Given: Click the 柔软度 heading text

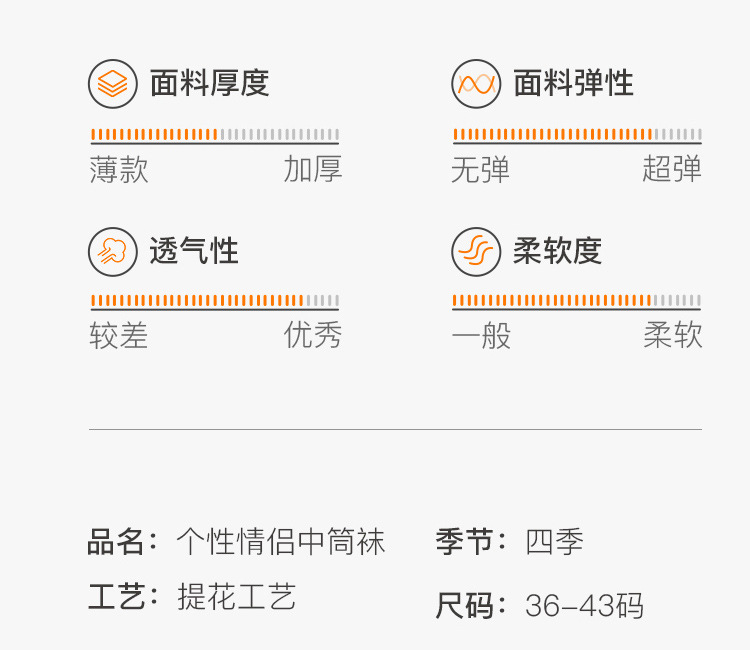Looking at the screenshot, I should [x=557, y=250].
